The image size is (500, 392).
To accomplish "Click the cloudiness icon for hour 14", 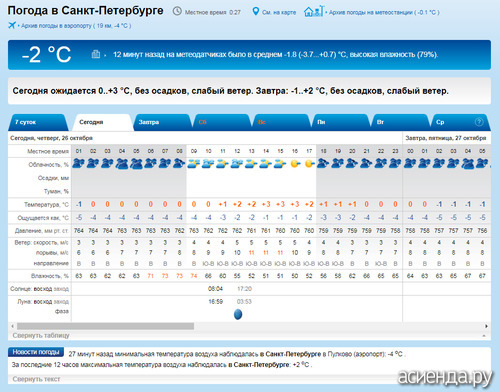I will [x=266, y=164].
